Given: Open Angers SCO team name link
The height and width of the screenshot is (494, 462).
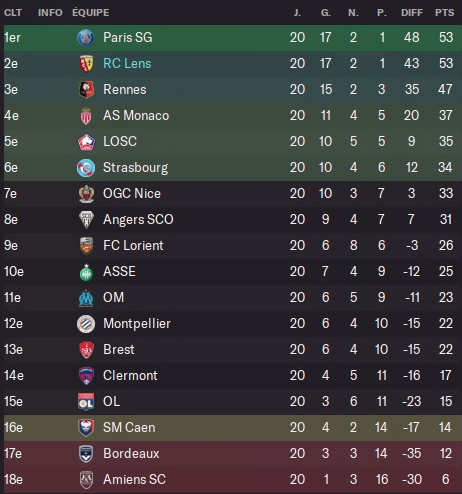Looking at the screenshot, I should pyautogui.click(x=138, y=220).
